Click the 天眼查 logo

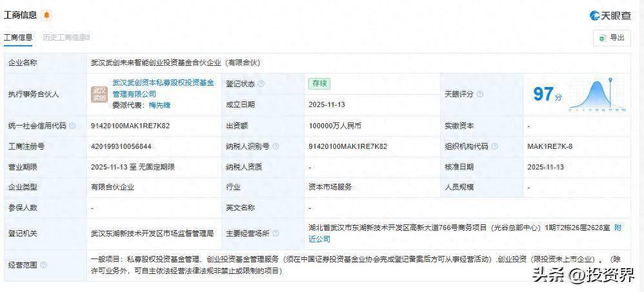coord(610,15)
